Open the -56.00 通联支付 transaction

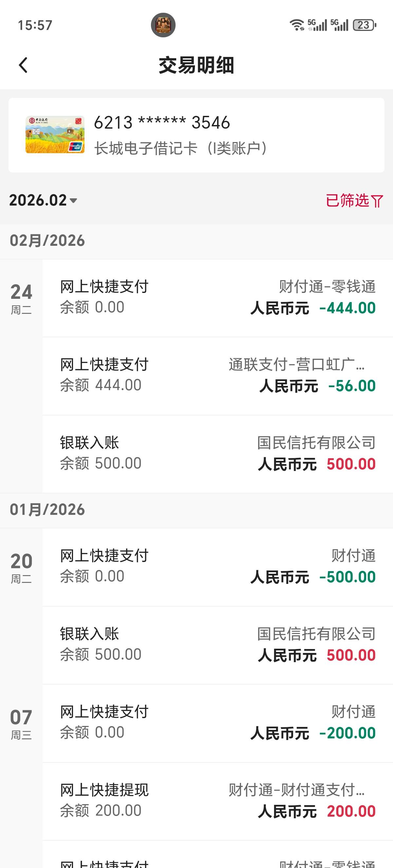[217, 376]
